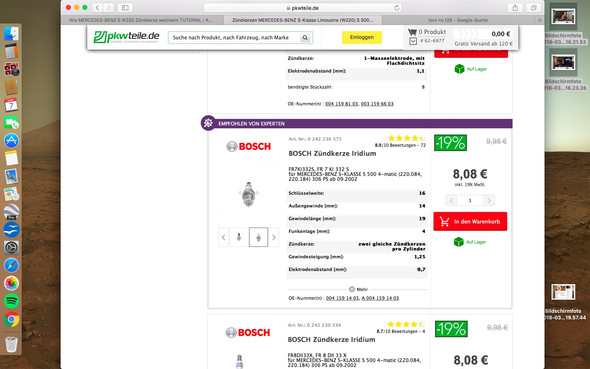Screen dimensions: 590x369
Task: Show next product image with right chevron
Action: coord(274,237)
